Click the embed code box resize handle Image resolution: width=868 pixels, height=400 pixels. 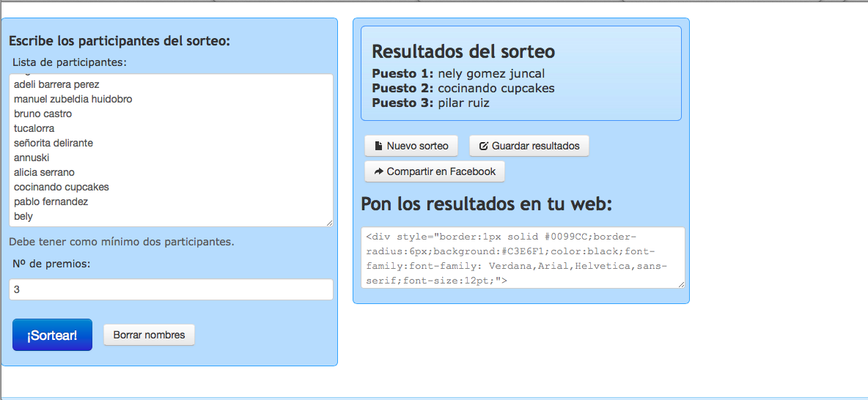tap(681, 284)
